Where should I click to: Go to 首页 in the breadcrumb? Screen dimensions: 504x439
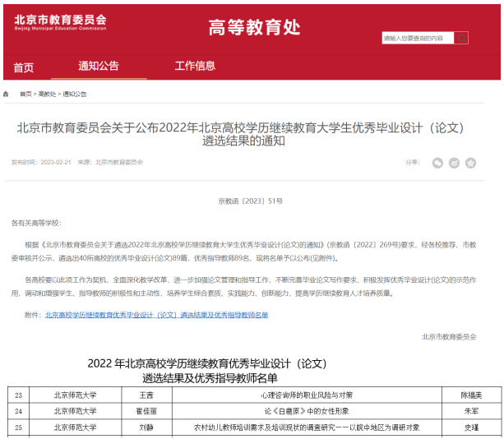[25, 95]
